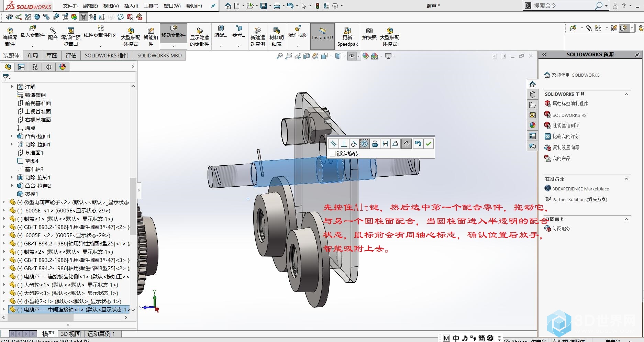Open 材料明细表 bill of materials

coord(277,37)
